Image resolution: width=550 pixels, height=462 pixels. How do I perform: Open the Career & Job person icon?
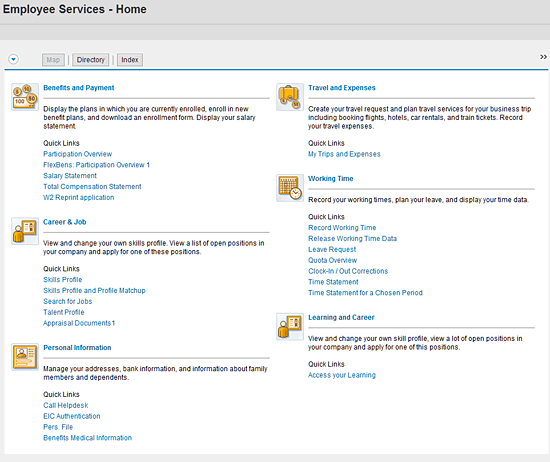[25, 231]
